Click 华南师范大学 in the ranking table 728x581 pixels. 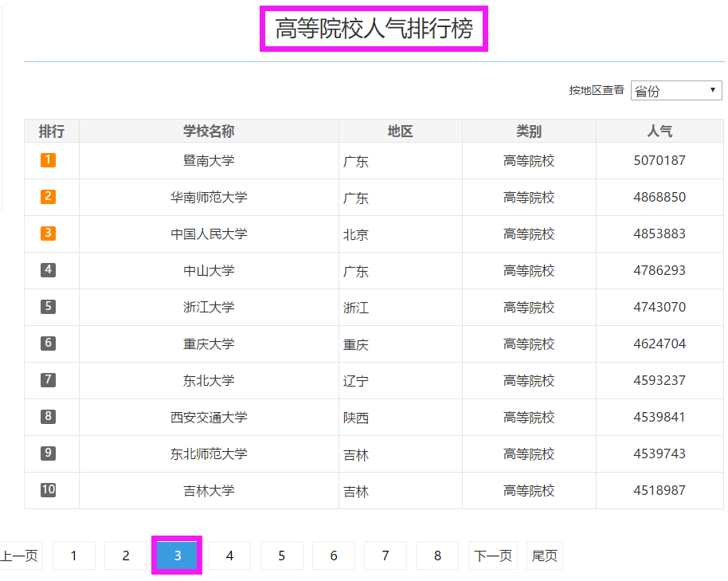coord(209,197)
